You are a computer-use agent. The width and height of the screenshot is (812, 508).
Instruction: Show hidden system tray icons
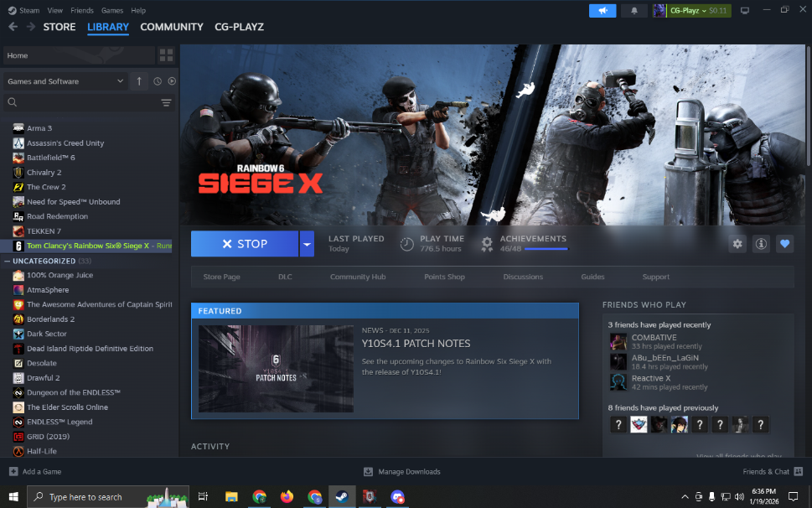tap(685, 496)
